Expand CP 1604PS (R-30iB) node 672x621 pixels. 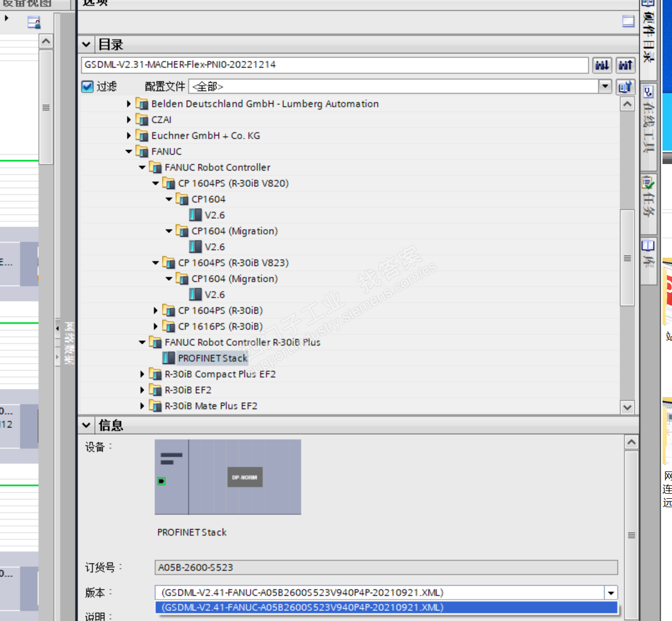point(156,310)
